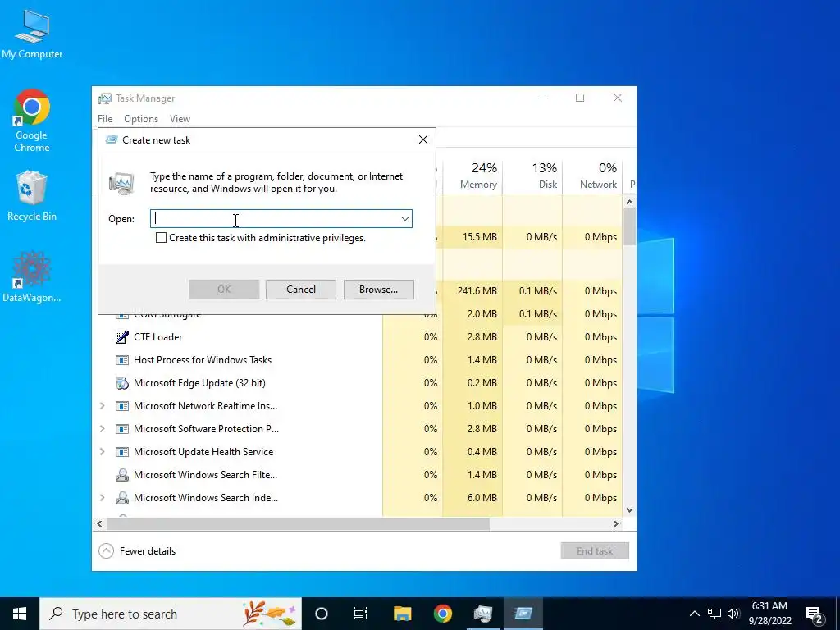Open My Computer desktop icon
840x630 pixels.
(32, 33)
